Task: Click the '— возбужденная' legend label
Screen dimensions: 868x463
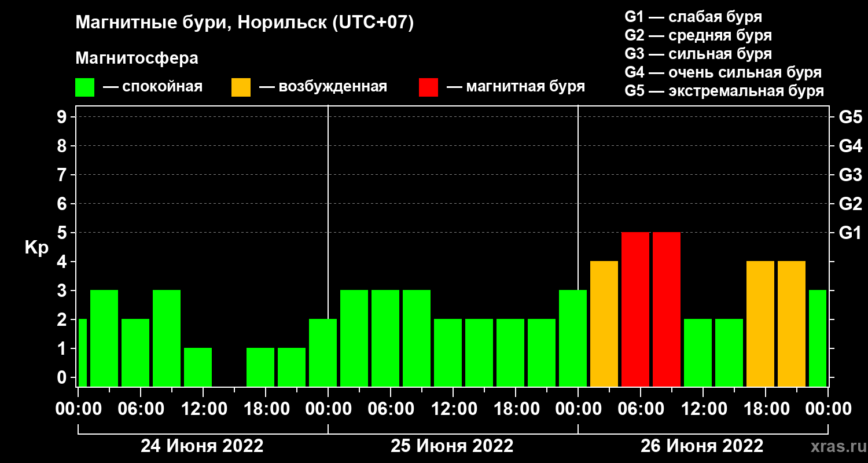Action: click(323, 87)
